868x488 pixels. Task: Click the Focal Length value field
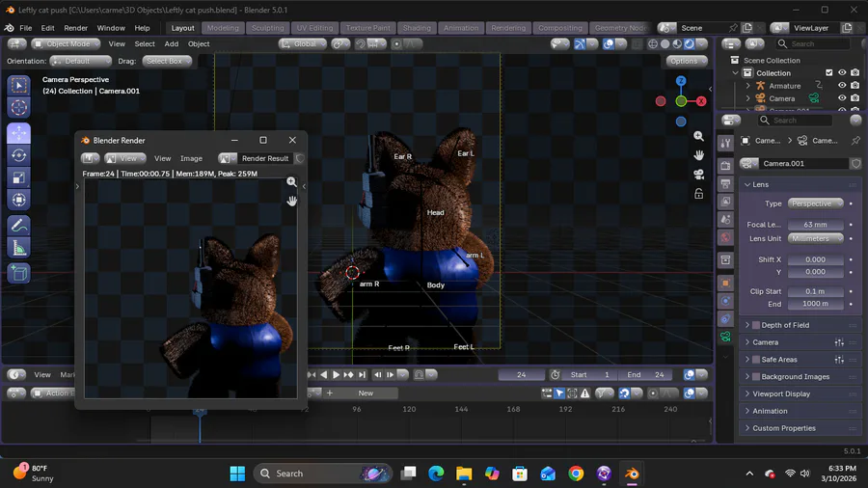(816, 225)
